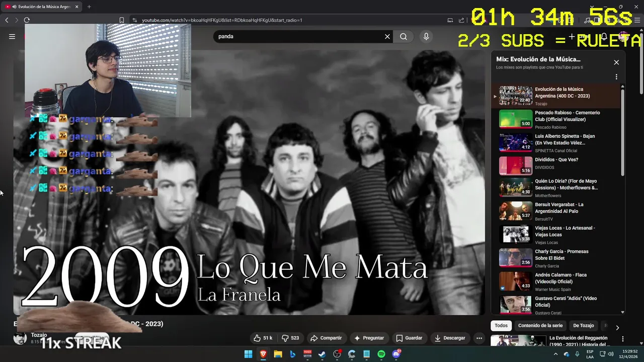This screenshot has height=362, width=644.
Task: Open a new browser tab
Action: (89, 7)
